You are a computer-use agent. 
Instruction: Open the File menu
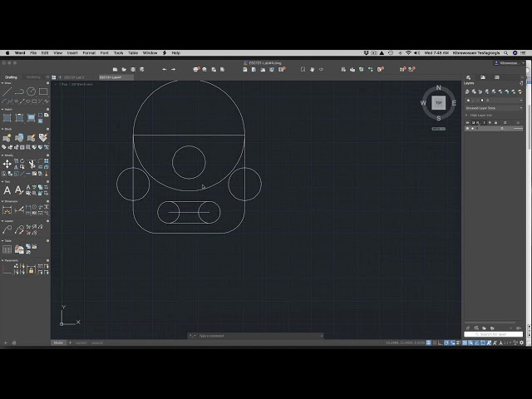33,53
